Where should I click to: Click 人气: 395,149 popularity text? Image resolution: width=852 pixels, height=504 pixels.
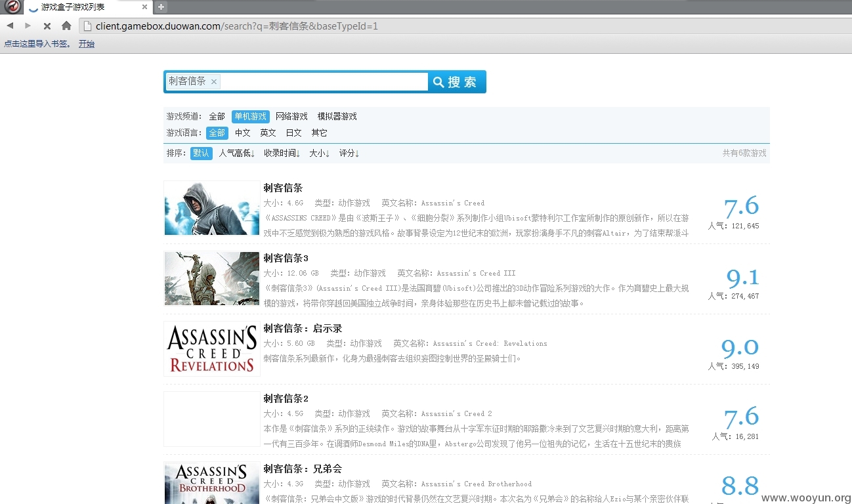click(733, 366)
